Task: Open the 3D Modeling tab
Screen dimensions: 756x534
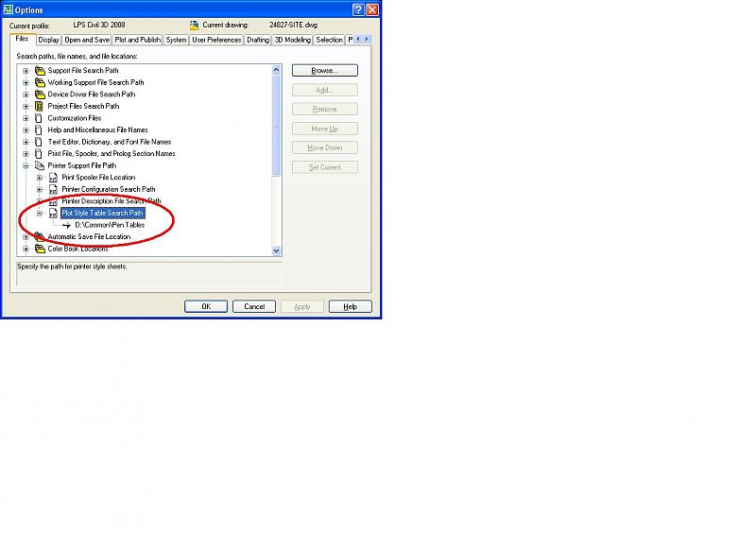Action: click(292, 40)
